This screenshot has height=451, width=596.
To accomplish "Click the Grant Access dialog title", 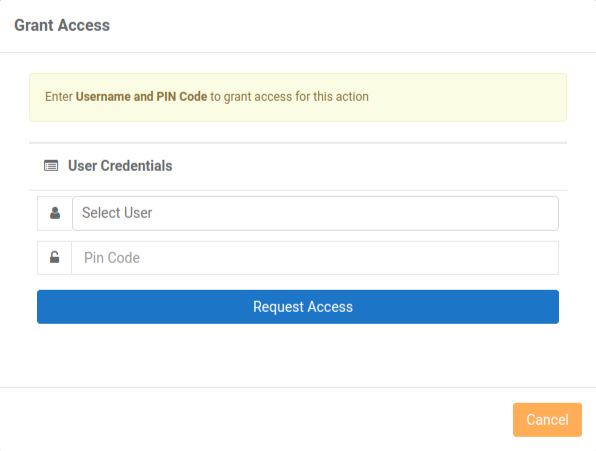I will (62, 25).
